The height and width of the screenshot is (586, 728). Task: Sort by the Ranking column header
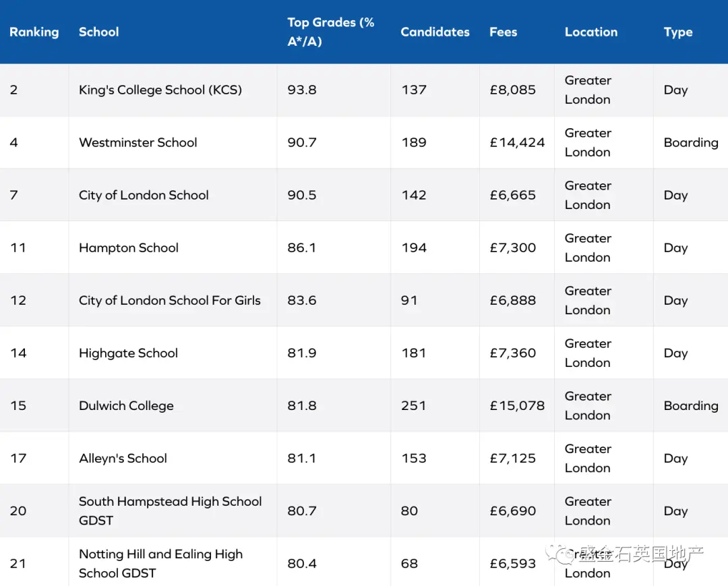tap(34, 32)
